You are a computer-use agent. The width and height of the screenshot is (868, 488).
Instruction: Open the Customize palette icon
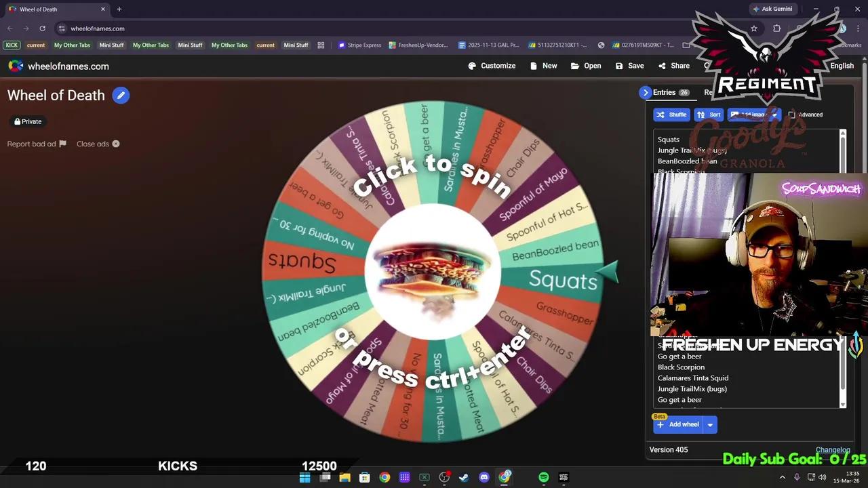[x=473, y=66]
